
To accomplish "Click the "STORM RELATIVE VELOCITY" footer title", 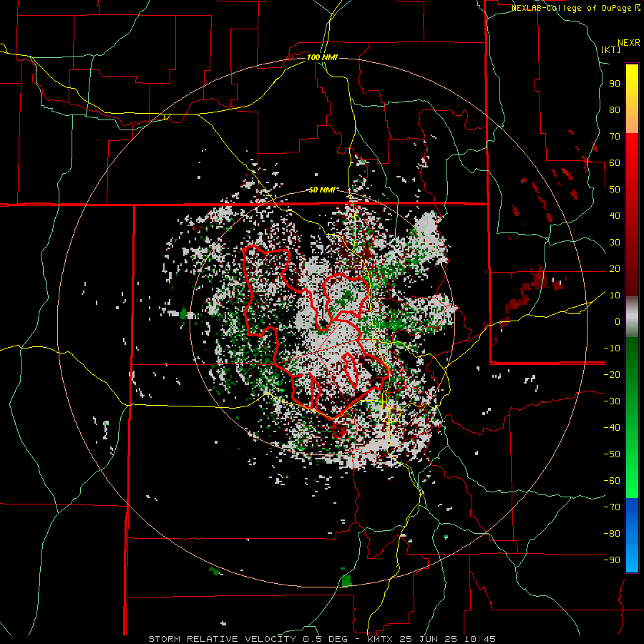I will coord(222,639).
